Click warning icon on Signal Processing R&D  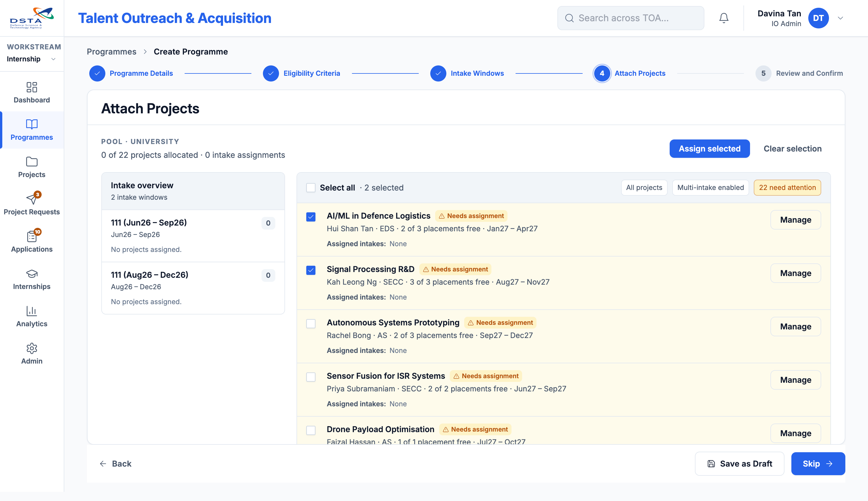click(x=426, y=269)
